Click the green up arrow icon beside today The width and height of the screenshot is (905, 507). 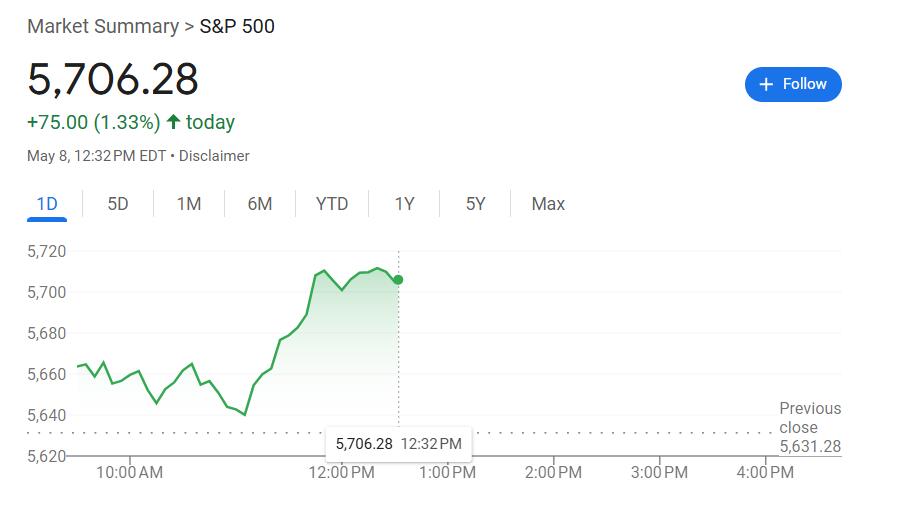tap(173, 122)
